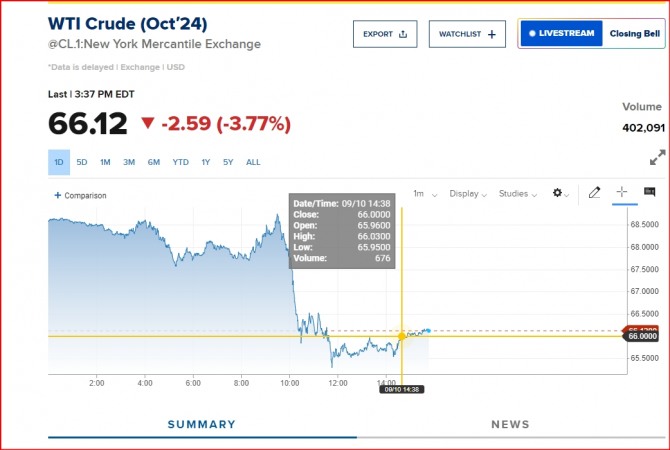Expand the Studies dropdown
670x450 pixels.
[x=520, y=194]
